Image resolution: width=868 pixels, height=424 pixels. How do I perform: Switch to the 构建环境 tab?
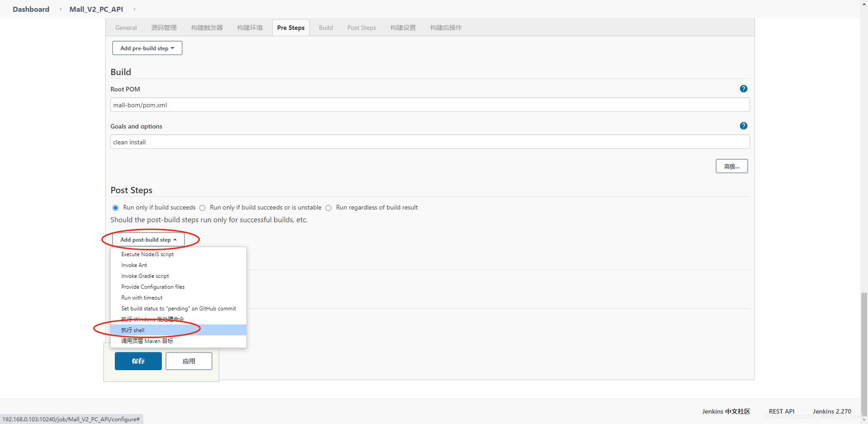250,28
